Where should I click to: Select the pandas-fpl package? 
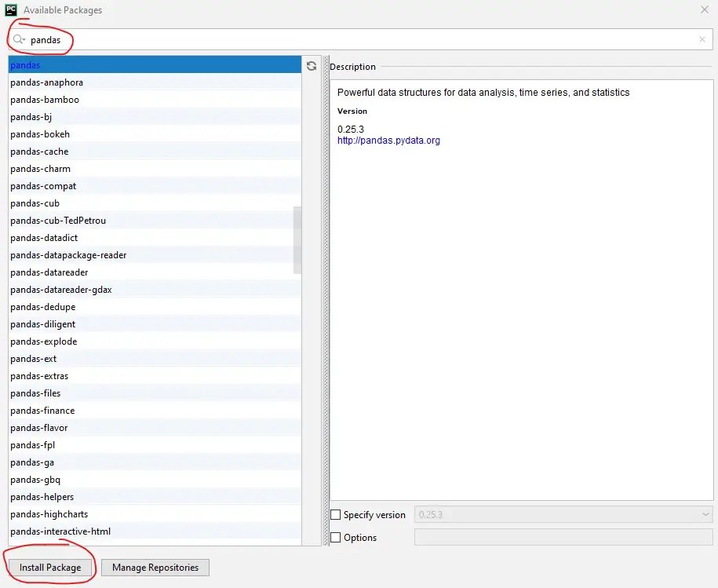(x=155, y=444)
